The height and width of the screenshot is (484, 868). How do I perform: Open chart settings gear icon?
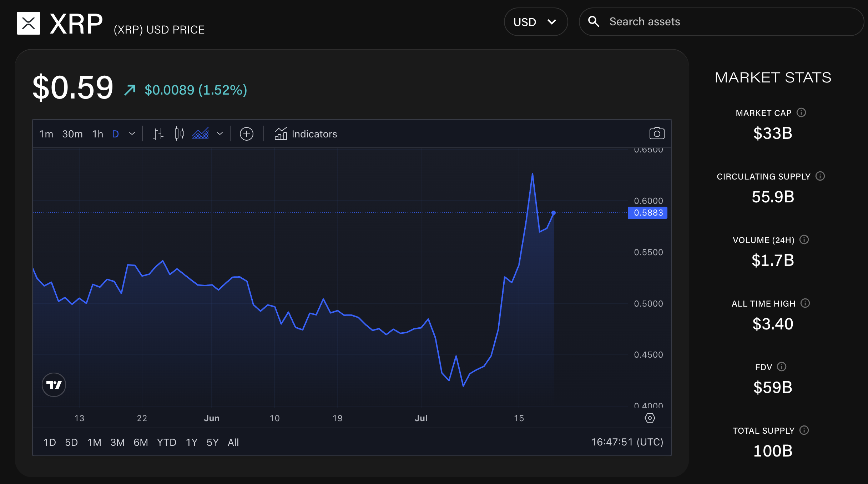pyautogui.click(x=650, y=418)
